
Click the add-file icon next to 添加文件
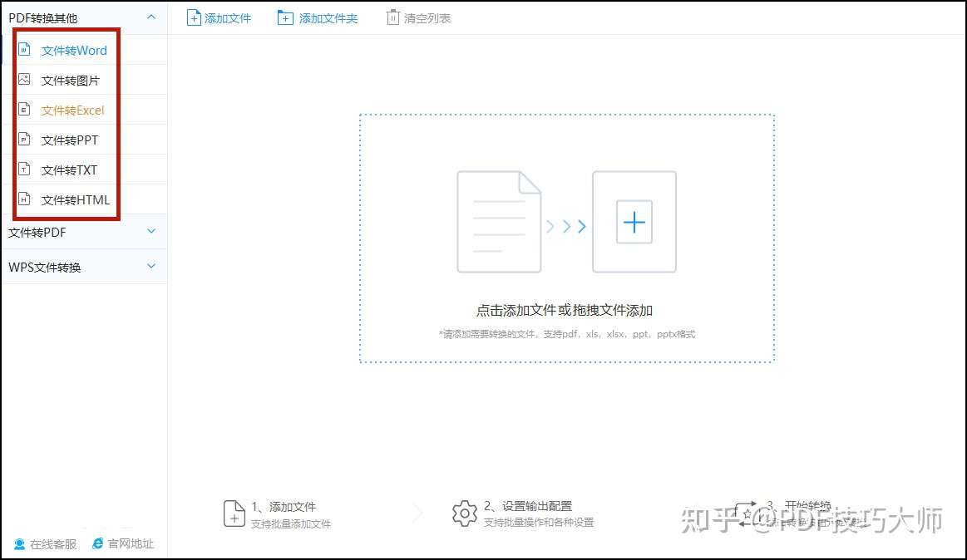(194, 18)
